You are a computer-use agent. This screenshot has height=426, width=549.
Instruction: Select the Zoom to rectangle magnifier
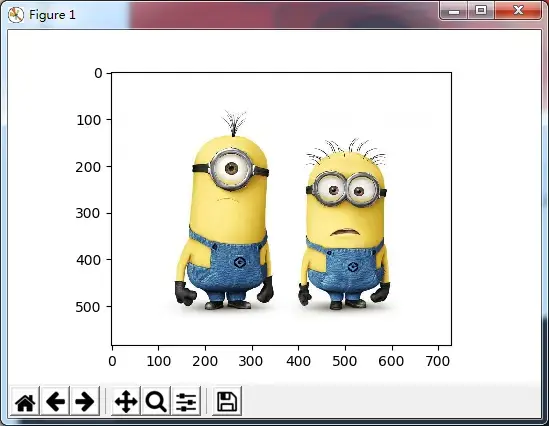click(x=156, y=401)
